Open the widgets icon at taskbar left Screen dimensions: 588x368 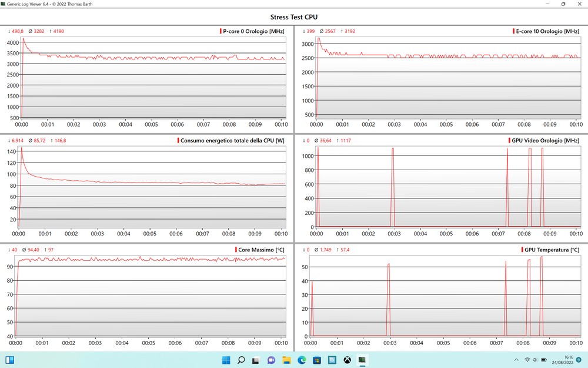click(x=9, y=360)
